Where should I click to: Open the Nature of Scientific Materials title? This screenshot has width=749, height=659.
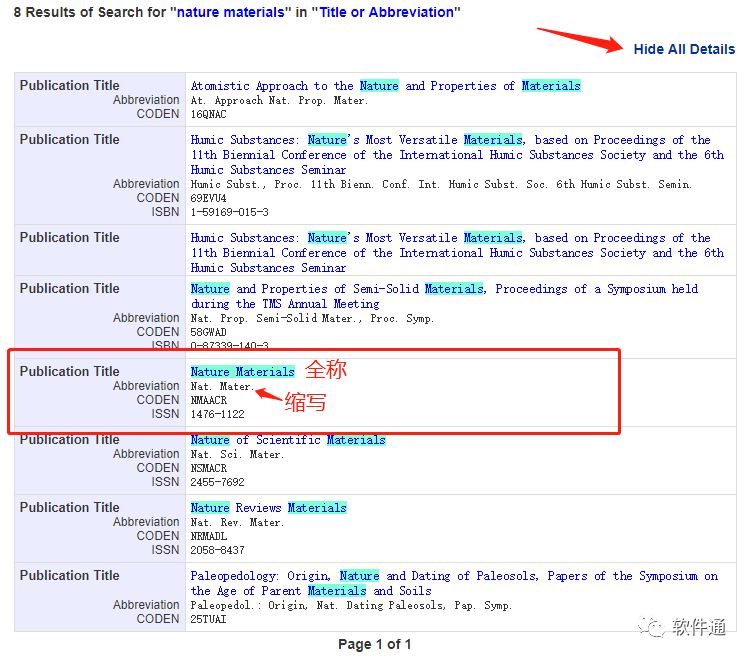288,440
